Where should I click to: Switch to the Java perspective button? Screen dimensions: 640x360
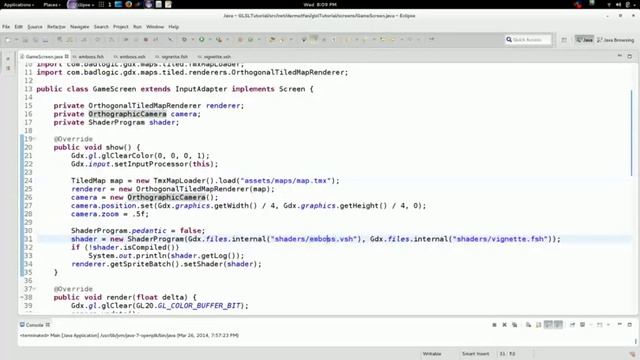pos(584,40)
